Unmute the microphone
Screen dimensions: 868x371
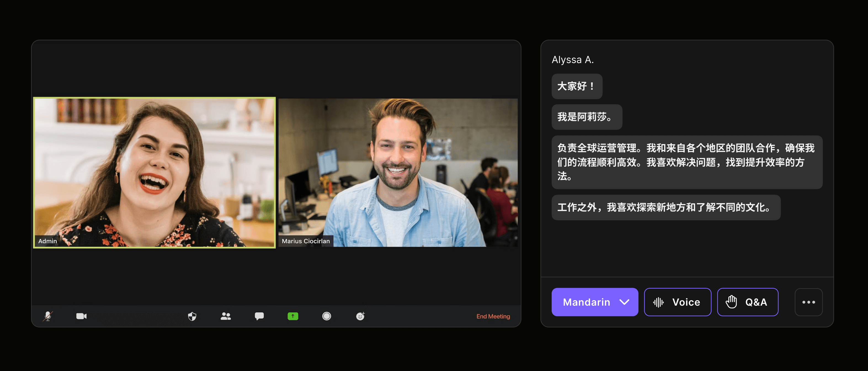pyautogui.click(x=47, y=316)
